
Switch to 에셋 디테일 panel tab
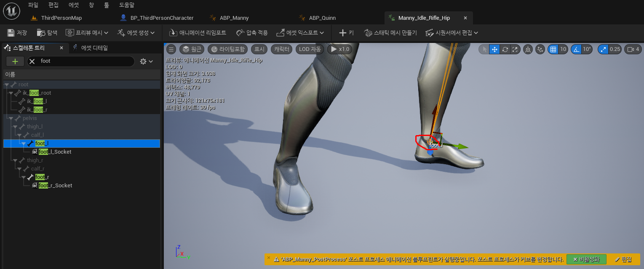coord(90,48)
